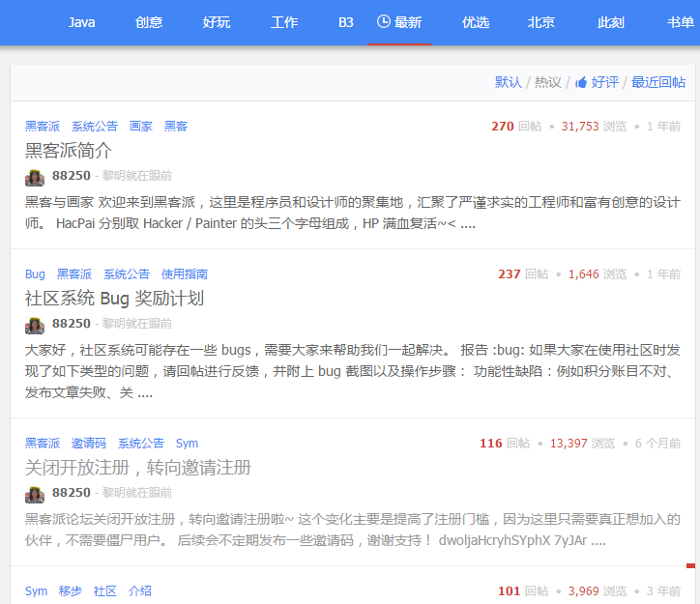Open 系统公告 tag on 关闭开放注册 post

click(141, 443)
